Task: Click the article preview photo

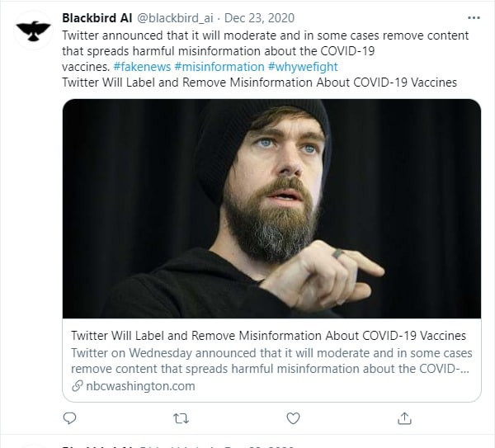Action: point(271,208)
